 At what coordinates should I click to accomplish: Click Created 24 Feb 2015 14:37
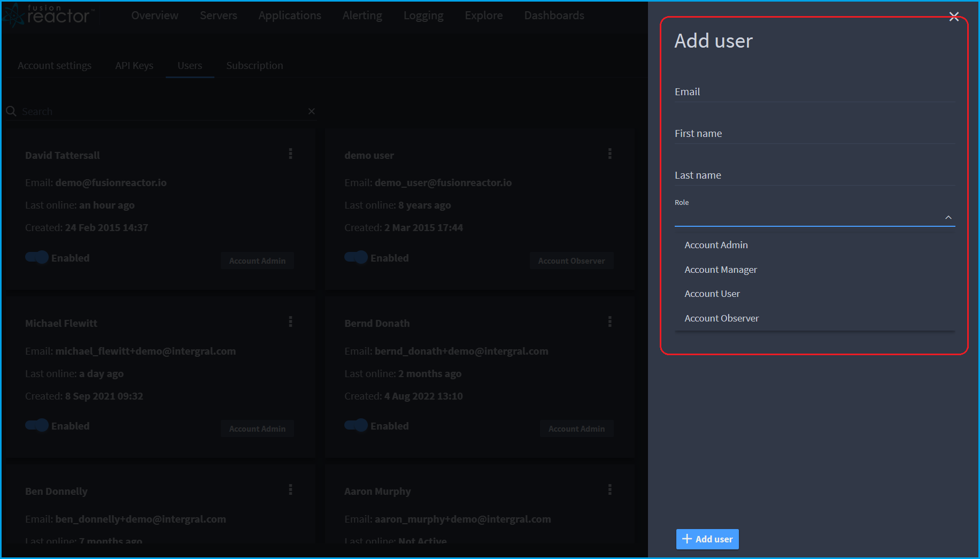tap(87, 227)
